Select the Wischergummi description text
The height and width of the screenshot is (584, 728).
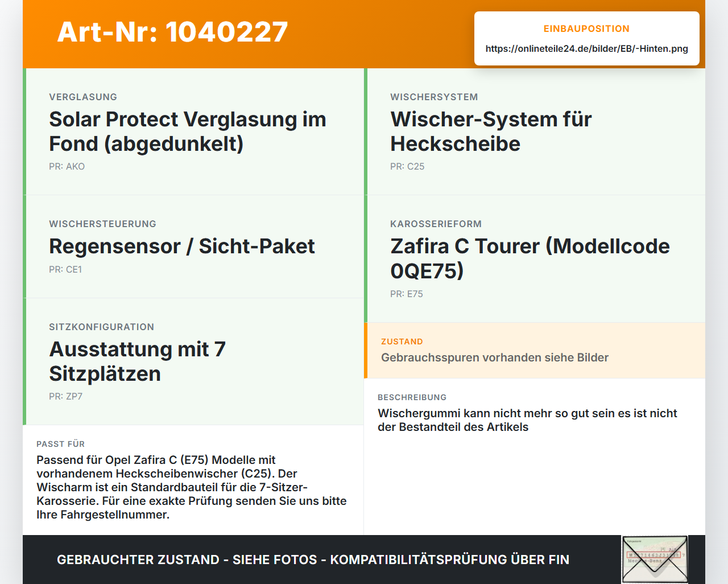tap(527, 420)
